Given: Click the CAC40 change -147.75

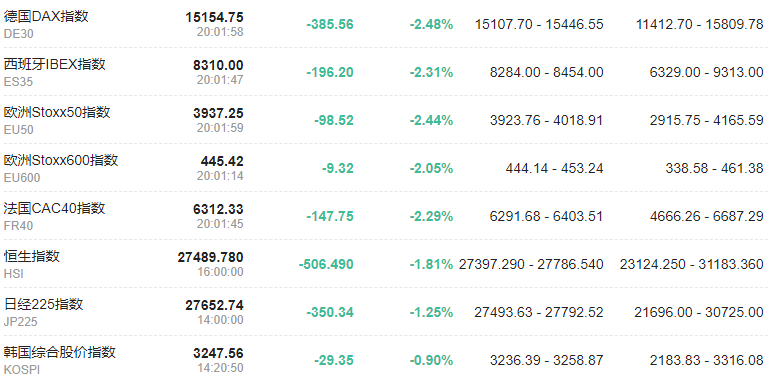Looking at the screenshot, I should pyautogui.click(x=330, y=217).
